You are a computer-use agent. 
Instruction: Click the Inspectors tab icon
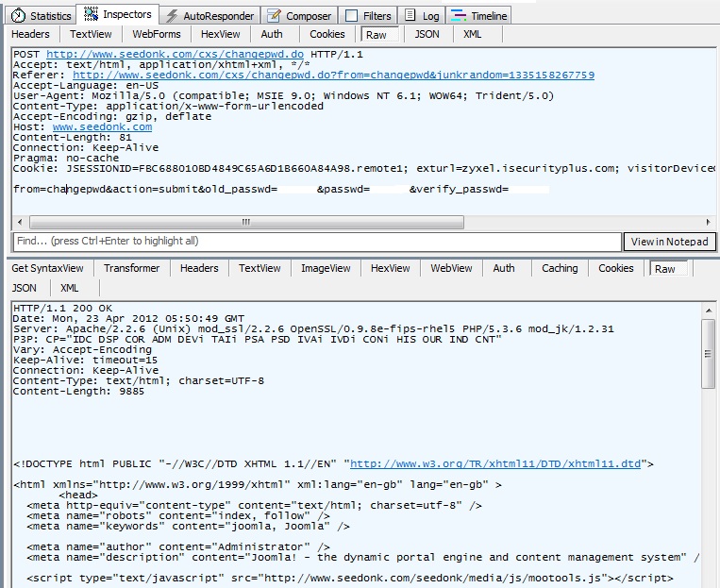coord(91,14)
